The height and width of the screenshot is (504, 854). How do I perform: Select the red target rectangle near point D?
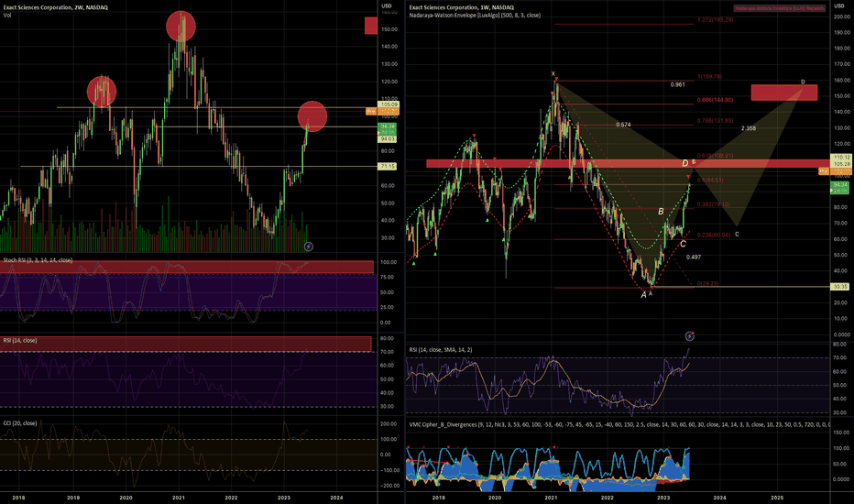(x=784, y=93)
